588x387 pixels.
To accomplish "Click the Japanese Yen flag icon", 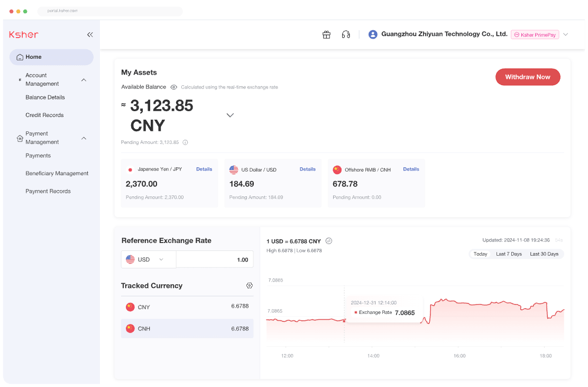I will point(130,169).
